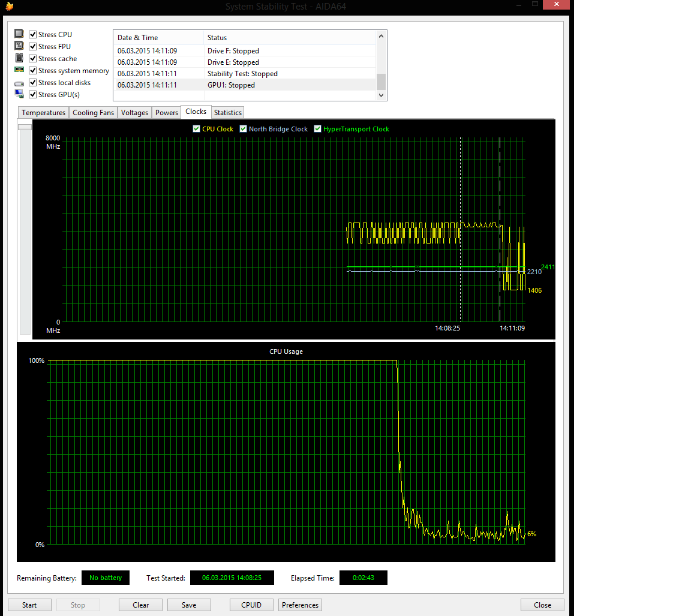The width and height of the screenshot is (691, 616).
Task: Click the AIDA64 flame icon in title bar
Action: [x=9, y=6]
